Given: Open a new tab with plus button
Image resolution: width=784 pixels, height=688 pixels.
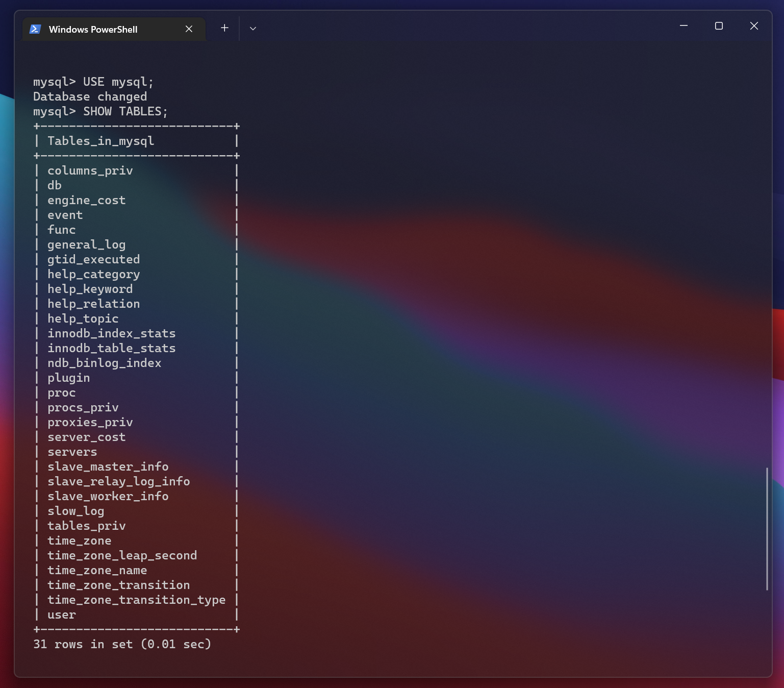Looking at the screenshot, I should [224, 28].
